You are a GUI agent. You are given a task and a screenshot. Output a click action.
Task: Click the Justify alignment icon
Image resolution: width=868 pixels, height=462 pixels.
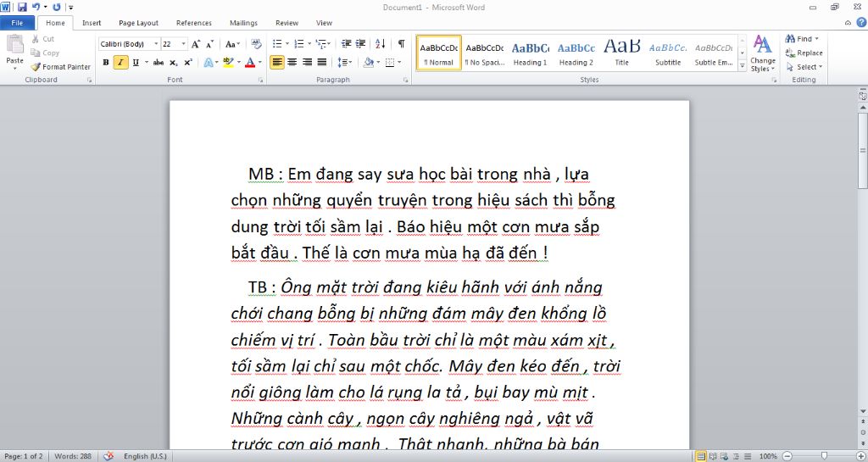pos(321,62)
